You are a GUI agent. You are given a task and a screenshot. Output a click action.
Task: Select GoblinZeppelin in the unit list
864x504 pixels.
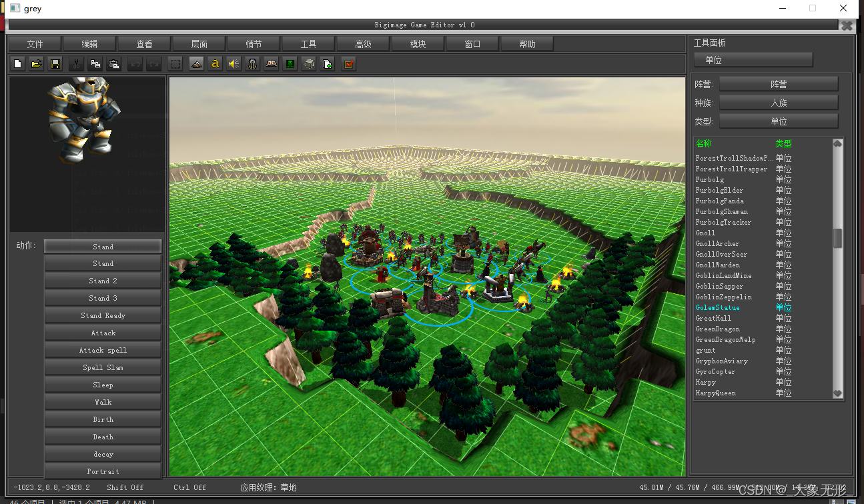point(764,297)
